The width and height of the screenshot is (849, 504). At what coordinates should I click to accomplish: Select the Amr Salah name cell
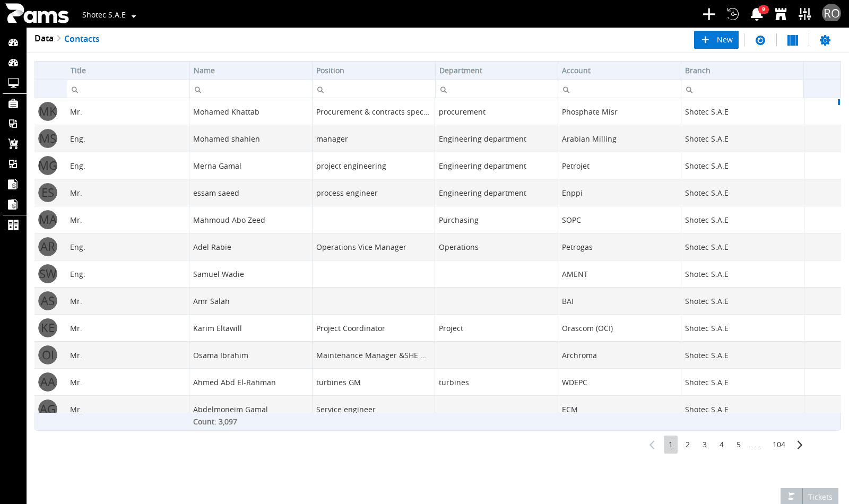click(250, 301)
